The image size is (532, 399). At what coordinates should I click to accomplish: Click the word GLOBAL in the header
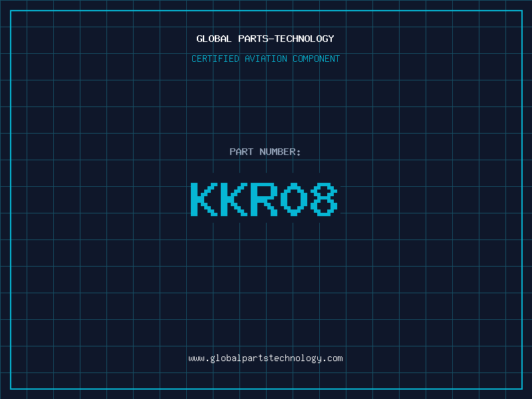coord(213,39)
